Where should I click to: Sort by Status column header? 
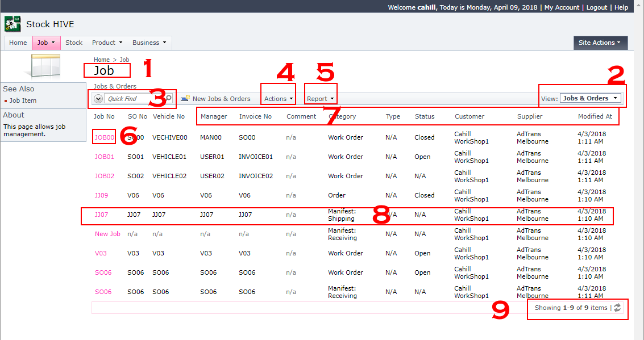coord(425,116)
